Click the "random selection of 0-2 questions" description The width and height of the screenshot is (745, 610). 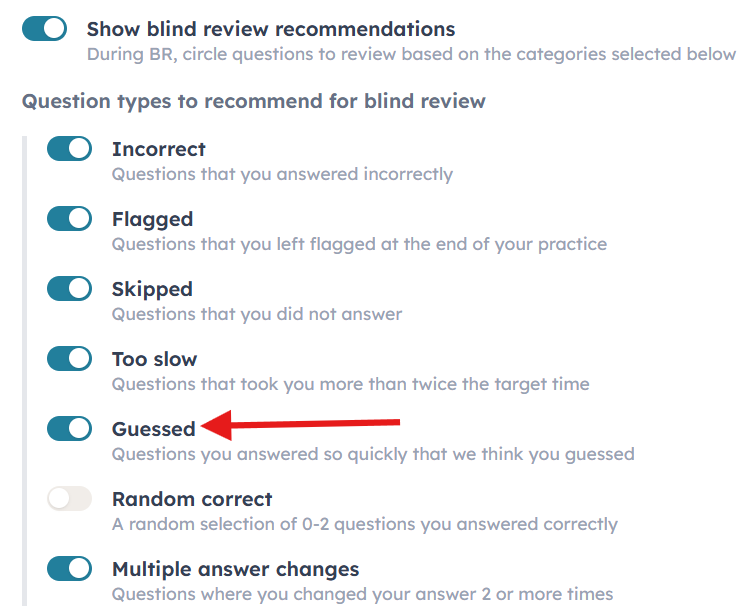tap(364, 524)
